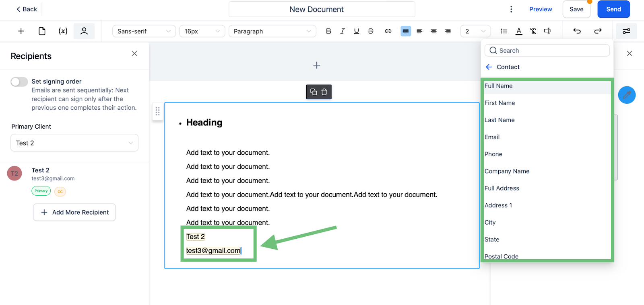The height and width of the screenshot is (305, 644).
Task: Toggle underline formatting
Action: pos(357,31)
